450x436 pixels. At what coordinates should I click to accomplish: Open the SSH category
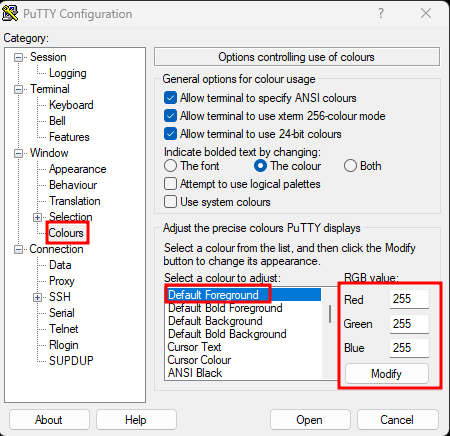(60, 297)
